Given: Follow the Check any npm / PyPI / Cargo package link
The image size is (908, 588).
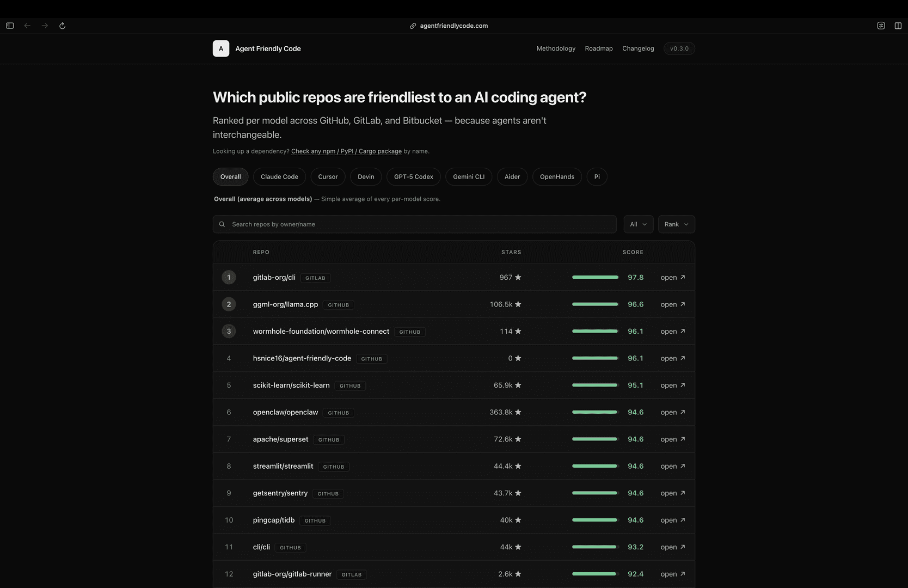Looking at the screenshot, I should [x=346, y=151].
